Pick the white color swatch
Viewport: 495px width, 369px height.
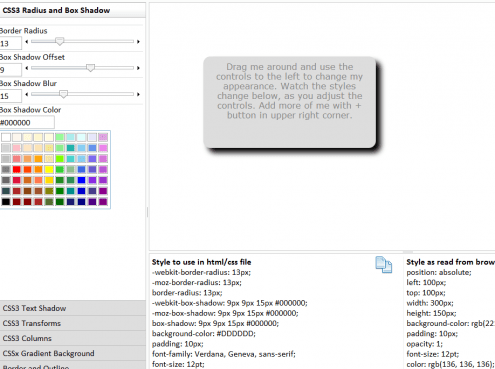(6, 137)
